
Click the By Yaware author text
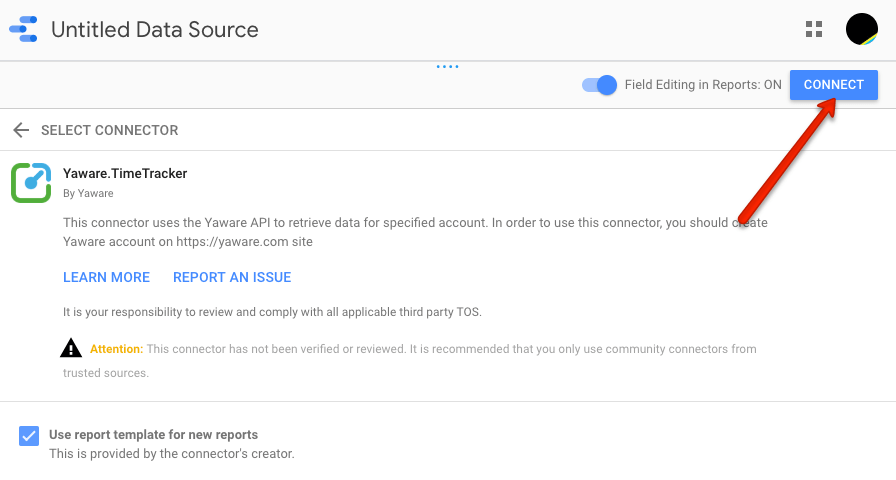point(88,194)
